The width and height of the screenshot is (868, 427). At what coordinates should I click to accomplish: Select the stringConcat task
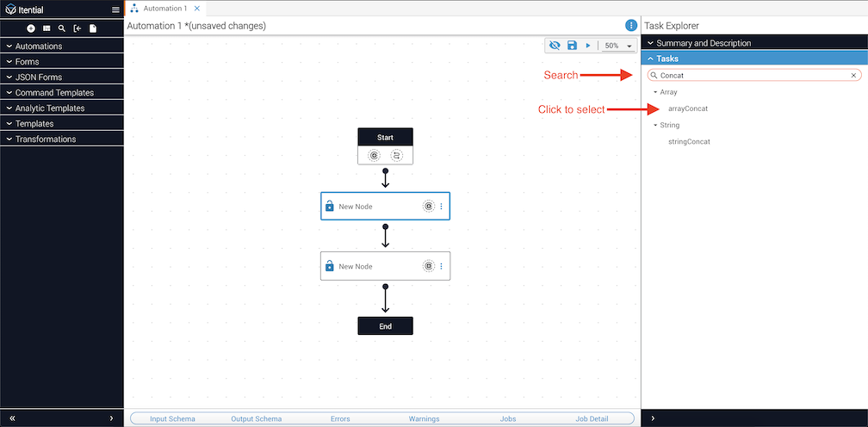tap(689, 141)
